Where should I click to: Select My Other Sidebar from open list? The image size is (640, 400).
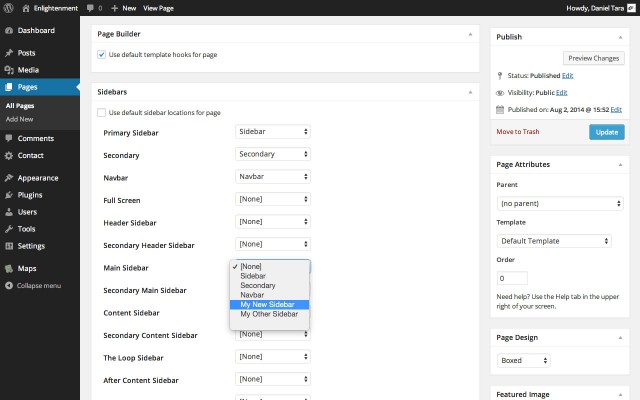(x=269, y=314)
